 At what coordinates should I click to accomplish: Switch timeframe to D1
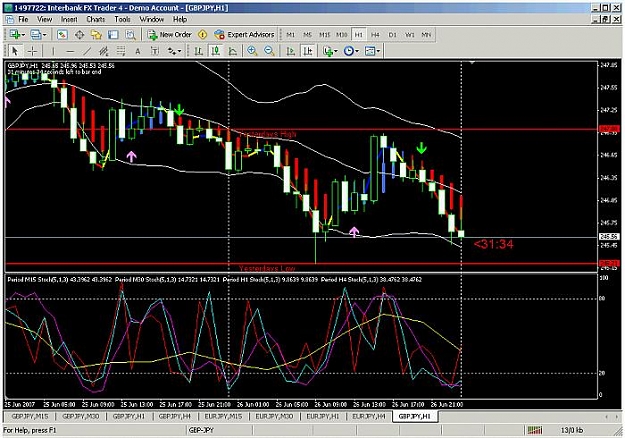coord(393,35)
